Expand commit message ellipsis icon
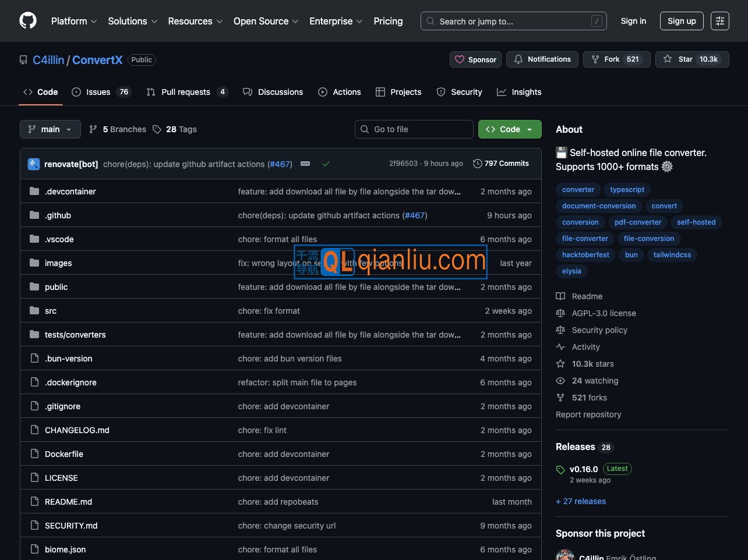The width and height of the screenshot is (748, 560). [305, 164]
